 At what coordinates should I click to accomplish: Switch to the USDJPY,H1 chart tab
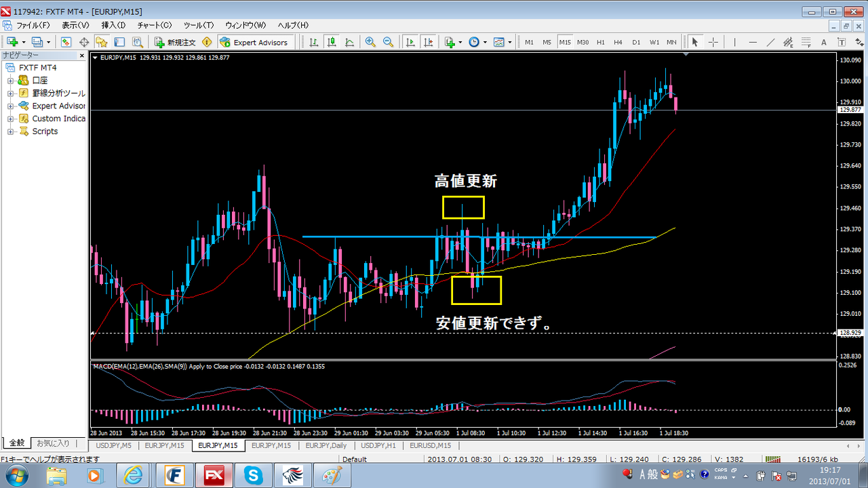(x=378, y=445)
